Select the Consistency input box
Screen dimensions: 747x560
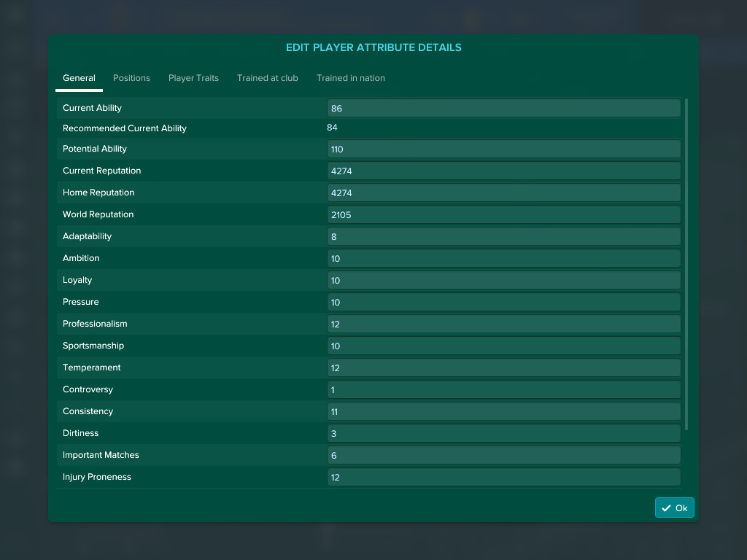503,411
